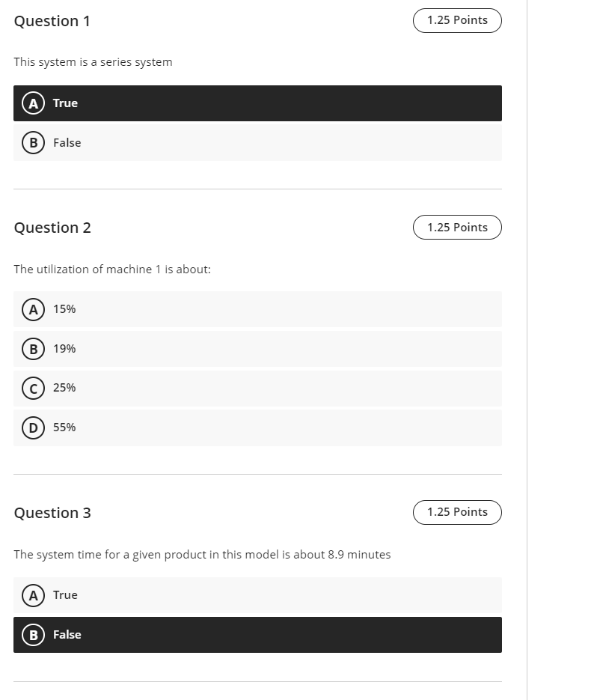The width and height of the screenshot is (597, 700).
Task: Click the 1.25 Points badge on Question 2
Action: pyautogui.click(x=457, y=227)
